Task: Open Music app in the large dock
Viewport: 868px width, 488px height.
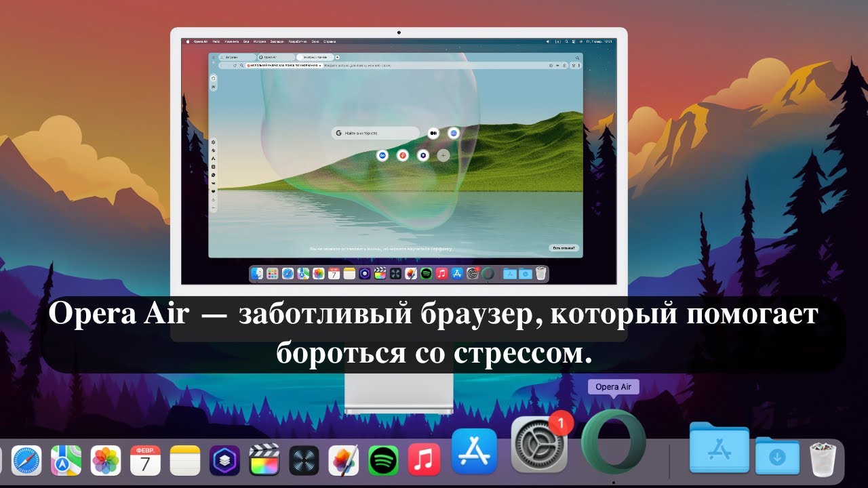Action: 424,461
